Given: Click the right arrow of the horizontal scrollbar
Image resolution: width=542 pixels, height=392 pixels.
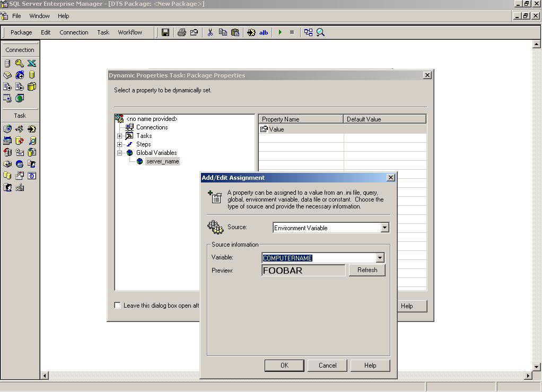Looking at the screenshot, I should coord(528,376).
